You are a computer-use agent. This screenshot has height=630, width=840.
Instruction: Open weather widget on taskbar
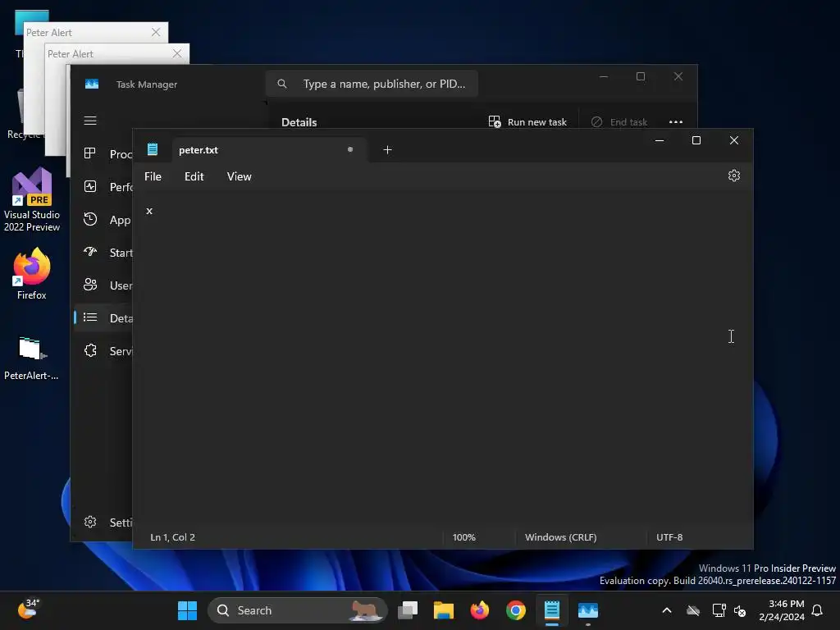click(x=28, y=609)
